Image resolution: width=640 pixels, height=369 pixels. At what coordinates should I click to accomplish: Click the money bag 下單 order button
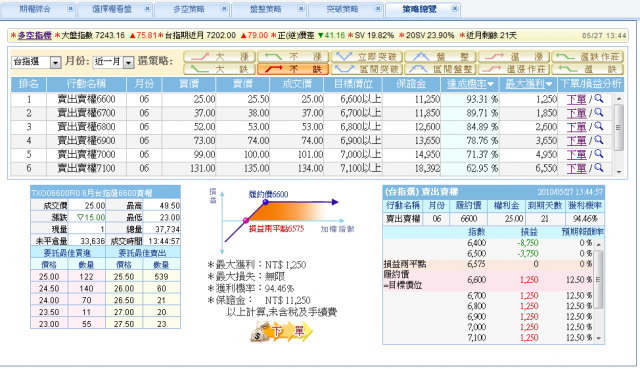pos(282,331)
